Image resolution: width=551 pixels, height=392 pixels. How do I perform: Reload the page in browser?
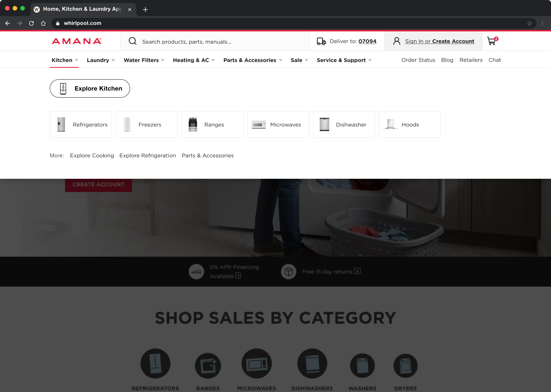pyautogui.click(x=31, y=23)
